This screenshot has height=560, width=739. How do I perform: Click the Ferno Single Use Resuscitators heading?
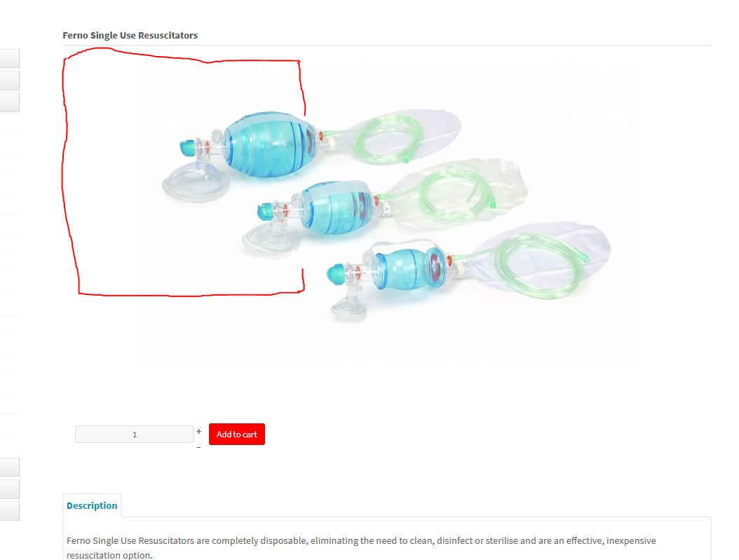(x=130, y=35)
